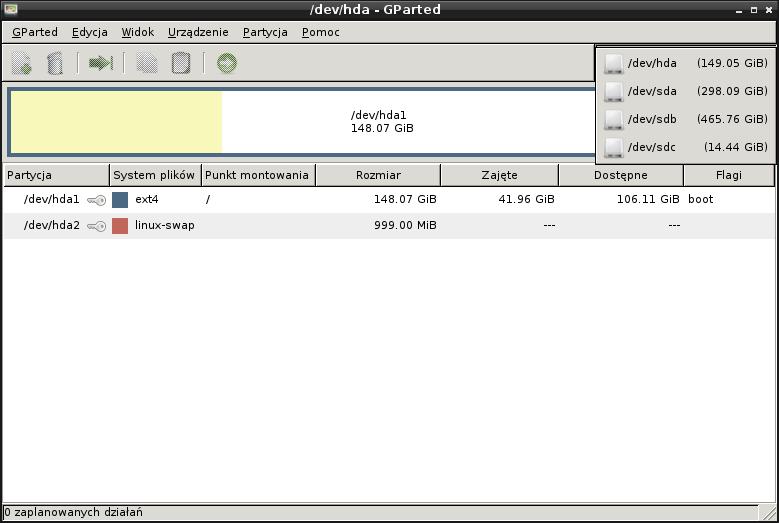Screen dimensions: 779x523
Task: Close the GParted window
Action: click(769, 10)
